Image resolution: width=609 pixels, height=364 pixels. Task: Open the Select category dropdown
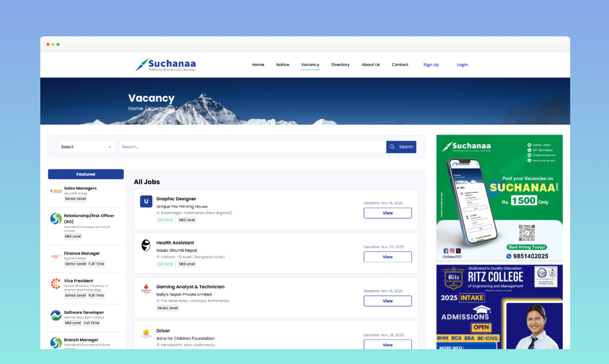click(86, 147)
